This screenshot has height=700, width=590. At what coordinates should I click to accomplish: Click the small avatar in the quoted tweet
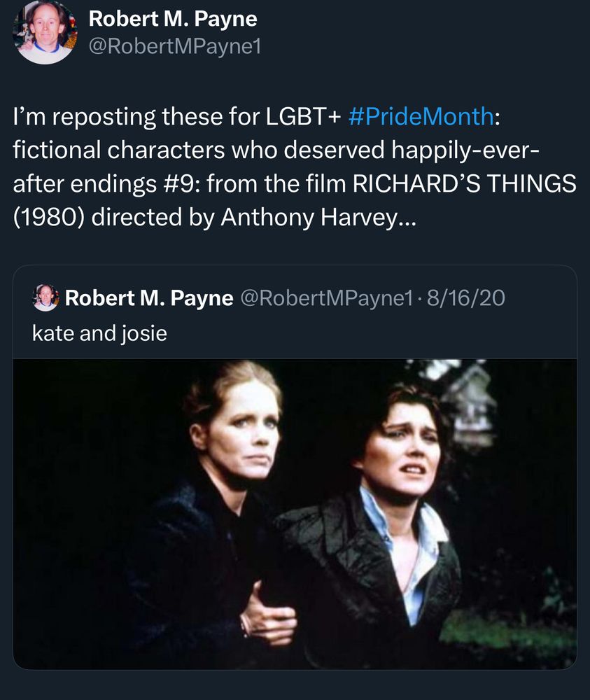click(46, 297)
